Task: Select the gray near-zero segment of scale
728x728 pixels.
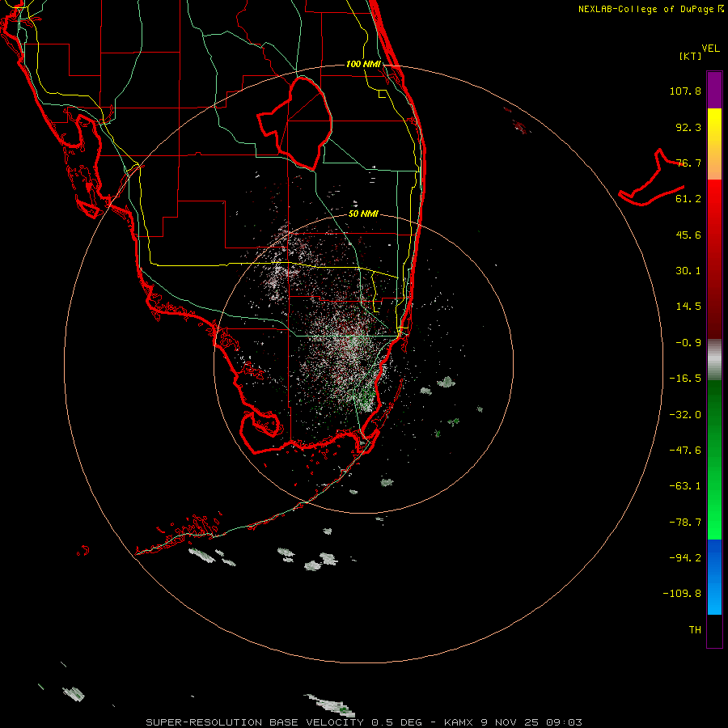Action: coord(714,360)
